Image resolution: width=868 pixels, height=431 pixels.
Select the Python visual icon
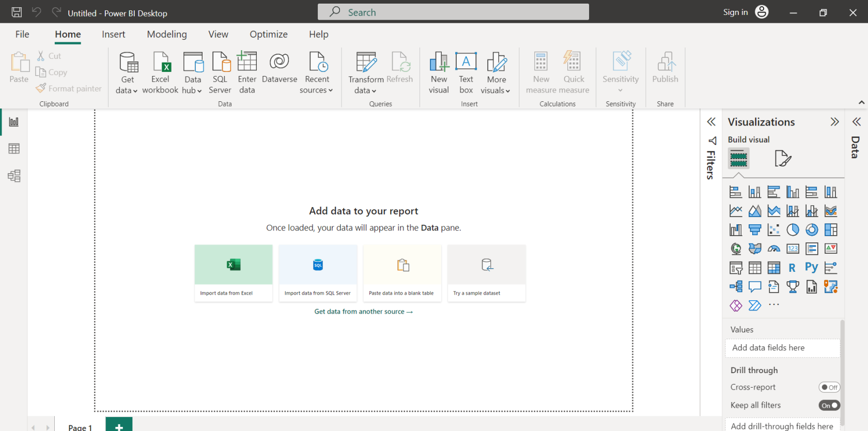pos(811,268)
